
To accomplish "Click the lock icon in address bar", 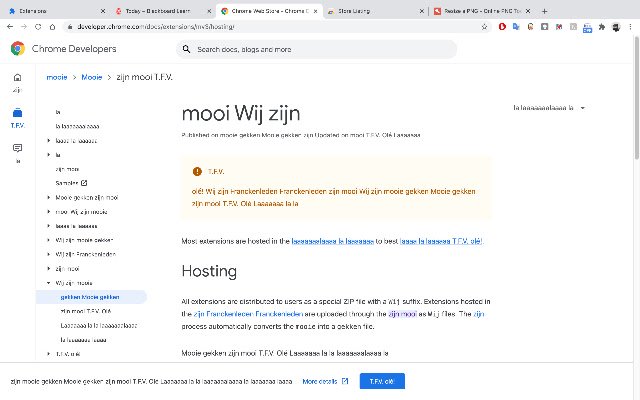I will [70, 27].
